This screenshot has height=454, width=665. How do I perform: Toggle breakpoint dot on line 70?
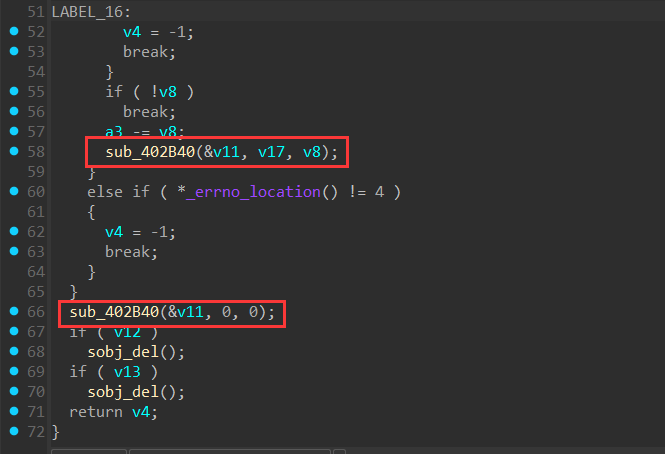tap(14, 391)
